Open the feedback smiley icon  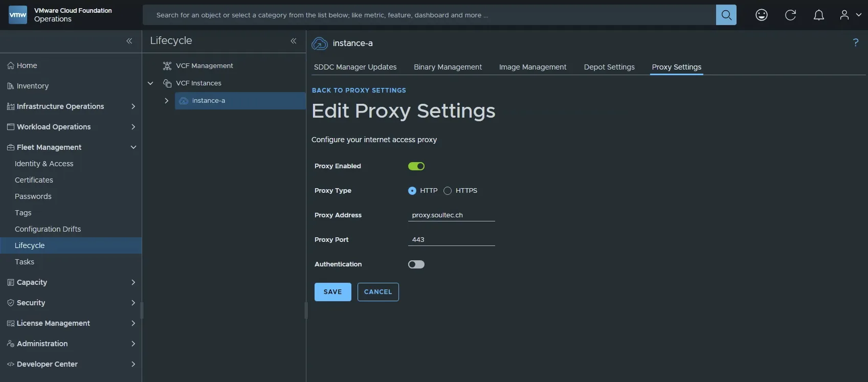[x=762, y=15]
